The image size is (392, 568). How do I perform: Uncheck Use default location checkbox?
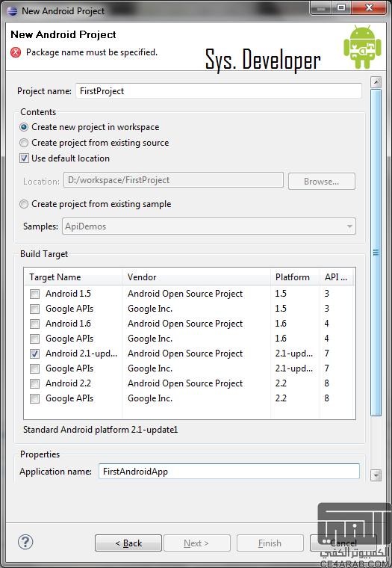coord(24,158)
